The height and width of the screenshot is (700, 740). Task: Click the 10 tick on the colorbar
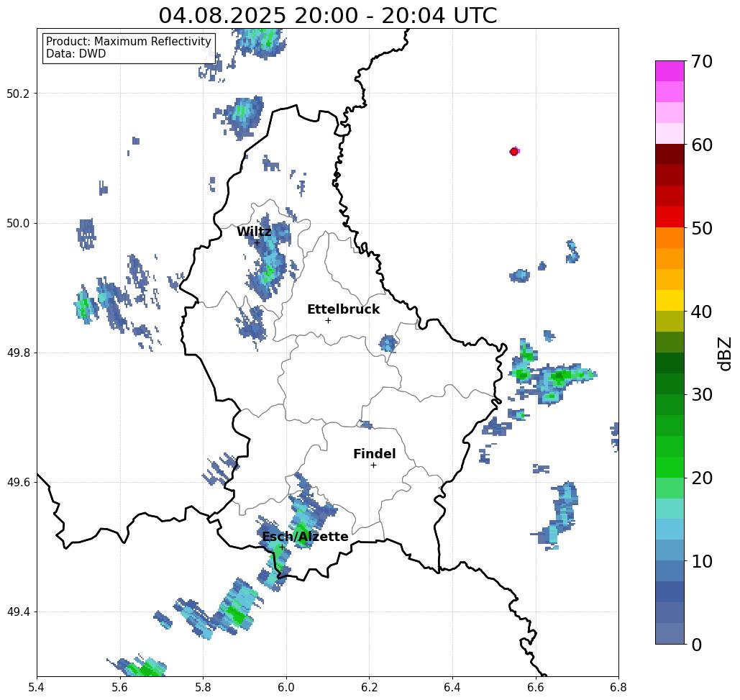point(702,561)
